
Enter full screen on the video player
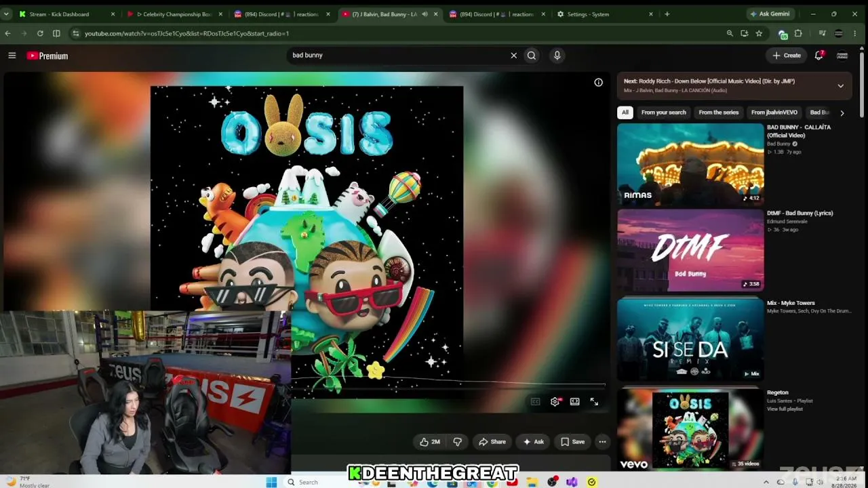pyautogui.click(x=594, y=401)
